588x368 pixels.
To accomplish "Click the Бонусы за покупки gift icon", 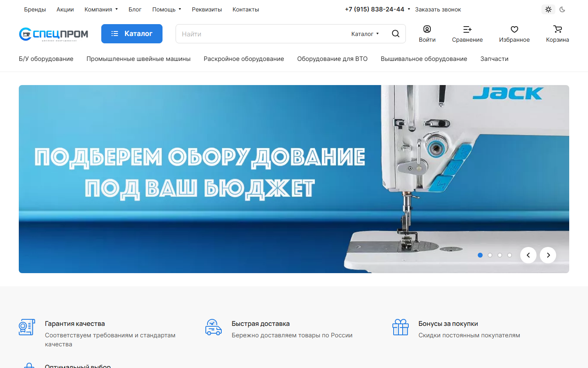I will (x=401, y=327).
